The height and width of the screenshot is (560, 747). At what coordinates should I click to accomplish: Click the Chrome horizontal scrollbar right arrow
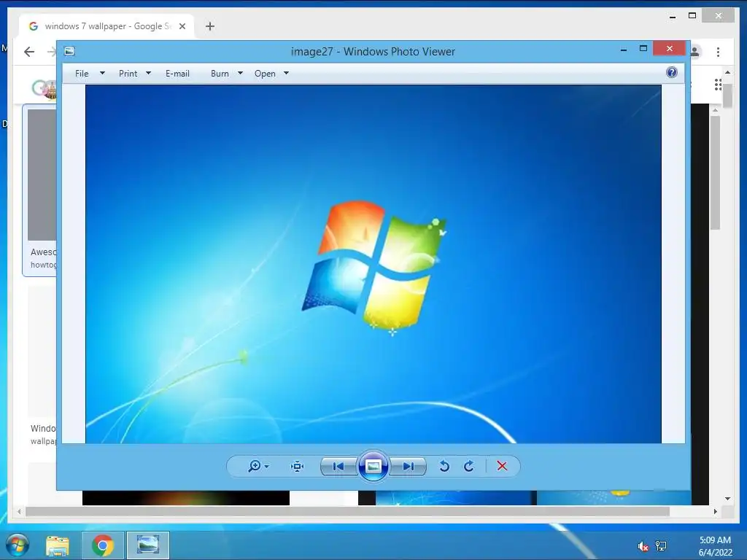715,511
